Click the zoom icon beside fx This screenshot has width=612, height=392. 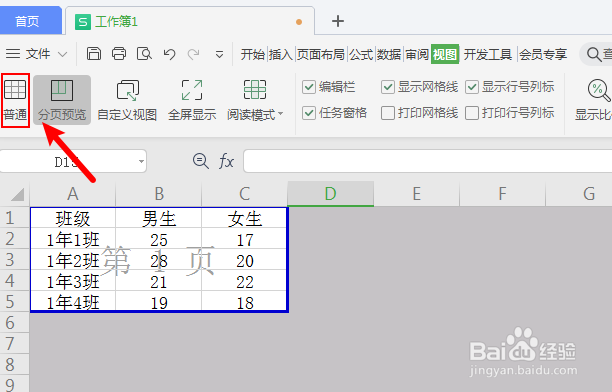tap(201, 160)
